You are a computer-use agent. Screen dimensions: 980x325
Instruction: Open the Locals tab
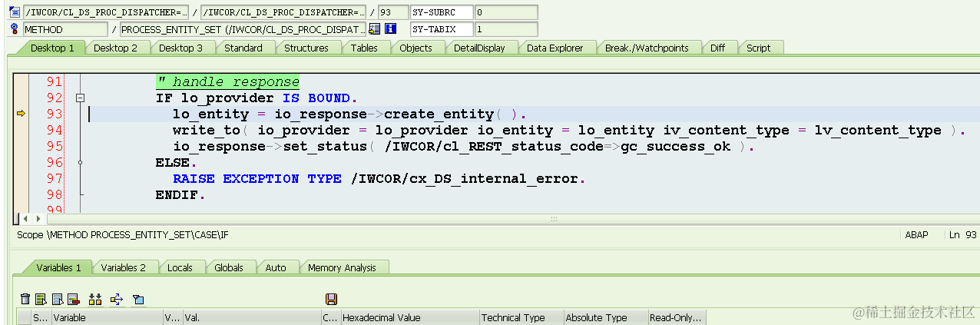point(180,267)
